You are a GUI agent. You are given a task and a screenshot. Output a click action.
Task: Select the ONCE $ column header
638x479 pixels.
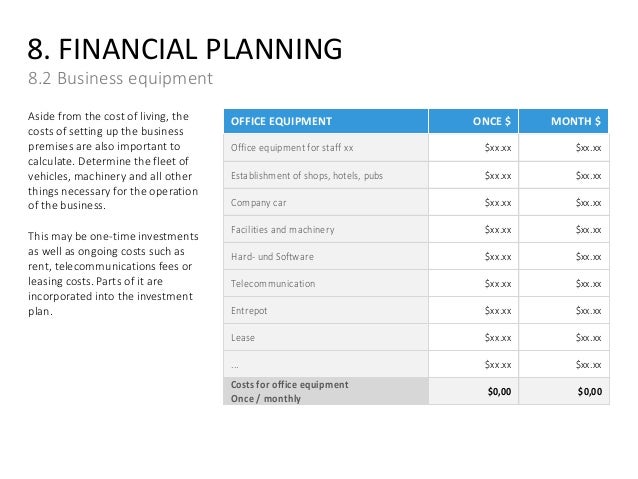tap(473, 121)
